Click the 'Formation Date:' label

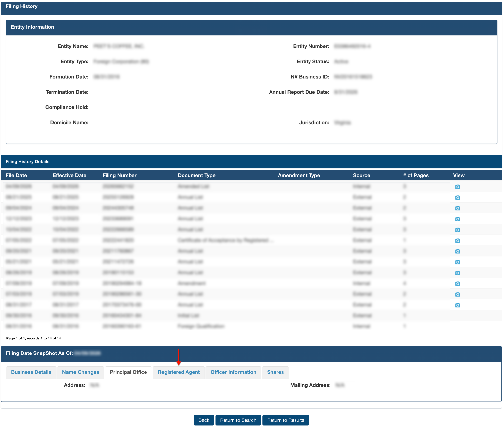(69, 77)
